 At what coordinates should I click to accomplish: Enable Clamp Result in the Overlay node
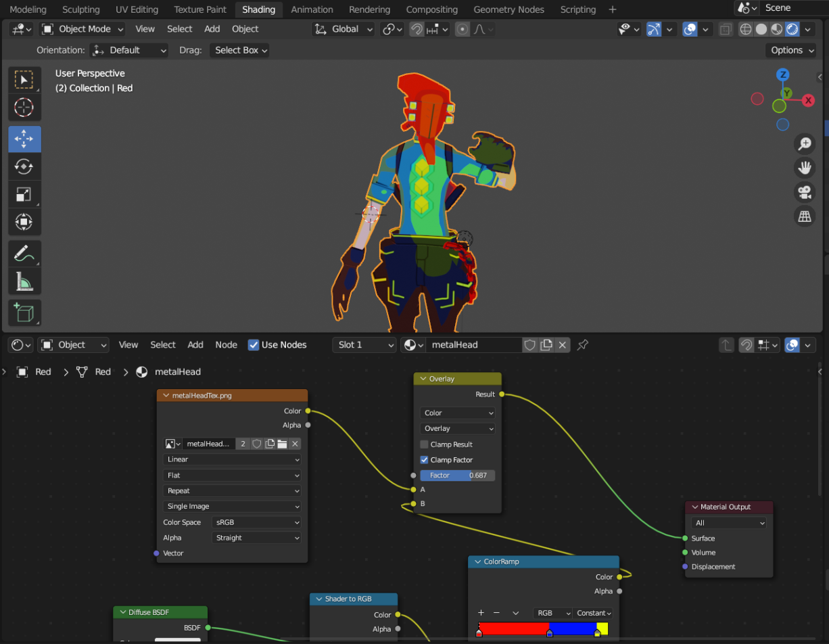pyautogui.click(x=424, y=444)
